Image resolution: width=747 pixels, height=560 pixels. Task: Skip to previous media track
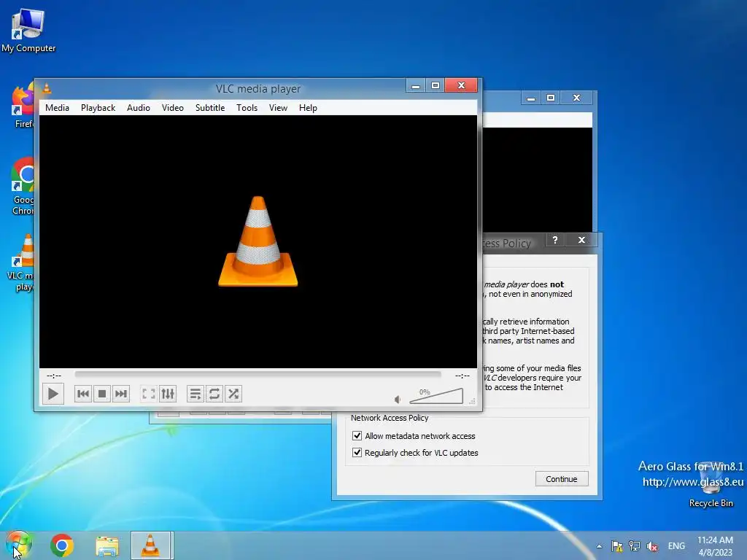coord(83,394)
